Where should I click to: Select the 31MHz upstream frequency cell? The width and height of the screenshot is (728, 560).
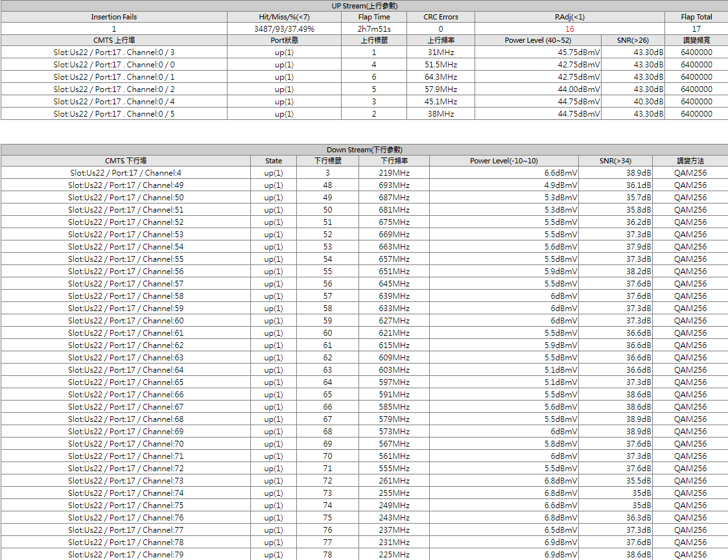[x=441, y=52]
